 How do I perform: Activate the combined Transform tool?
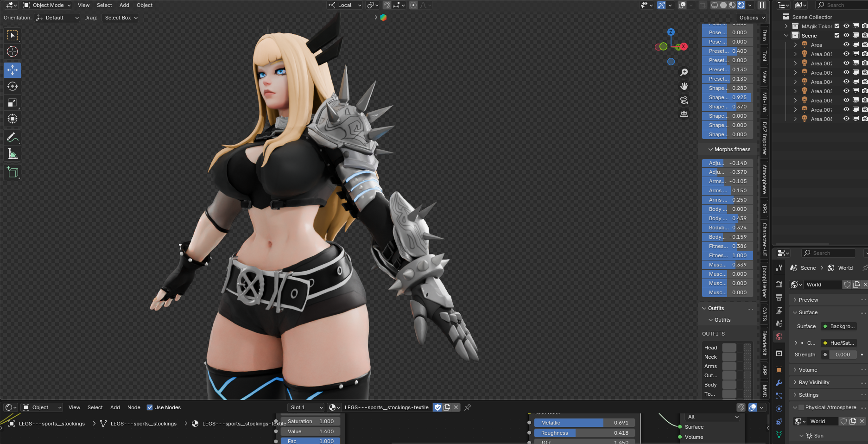pyautogui.click(x=13, y=119)
